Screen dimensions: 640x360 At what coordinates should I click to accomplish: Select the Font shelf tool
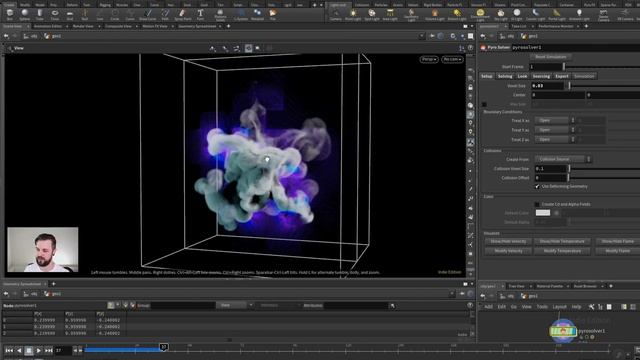[200, 15]
